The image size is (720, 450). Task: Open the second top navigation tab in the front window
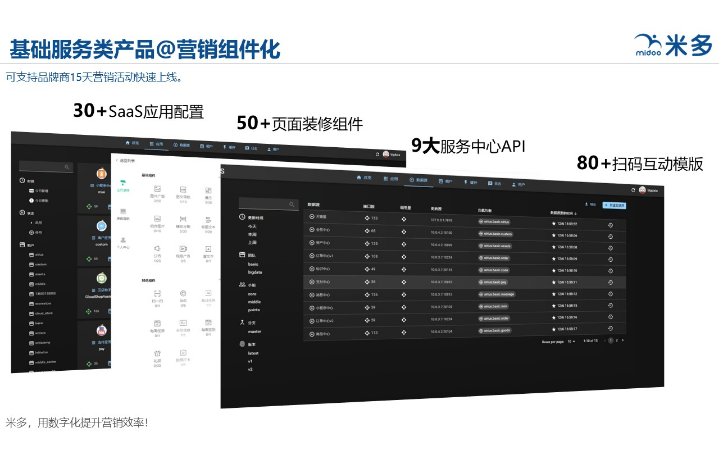click(391, 179)
